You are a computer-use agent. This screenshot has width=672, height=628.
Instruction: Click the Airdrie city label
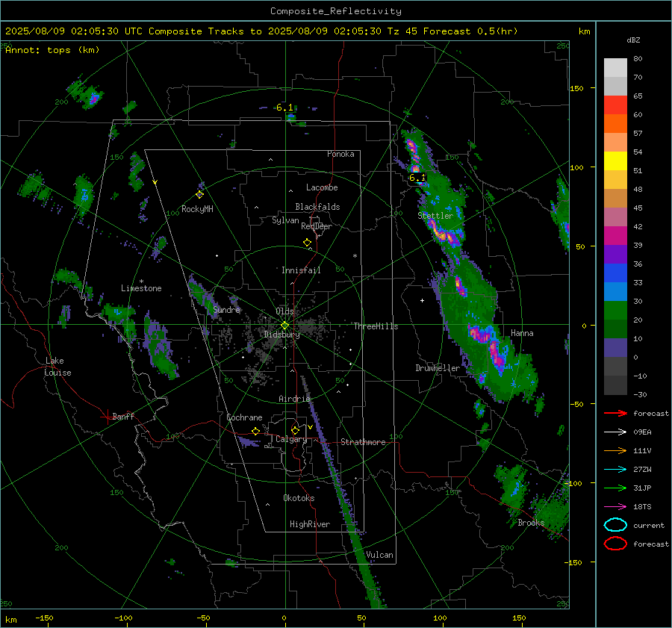(294, 399)
